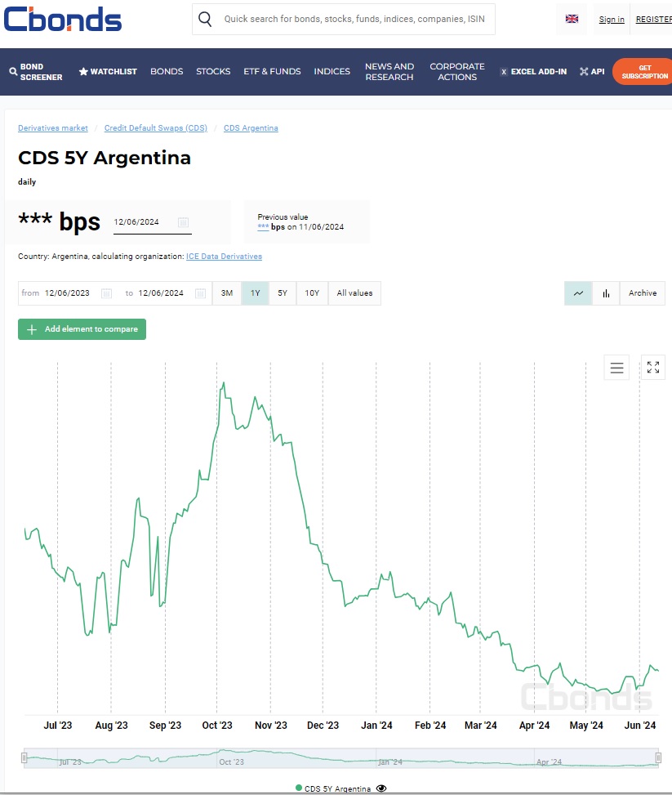Switch to bar chart view
This screenshot has width=672, height=795.
coord(606,293)
